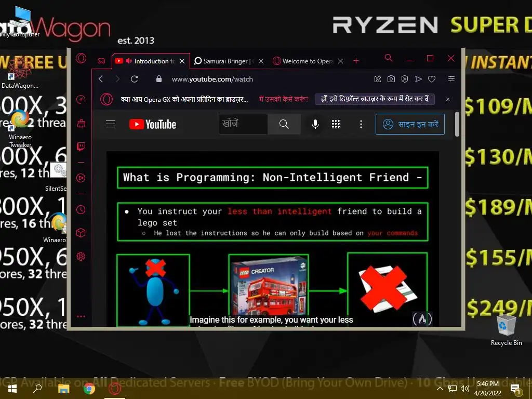Open File Explorer from taskbar
The height and width of the screenshot is (399, 532).
coord(63,389)
